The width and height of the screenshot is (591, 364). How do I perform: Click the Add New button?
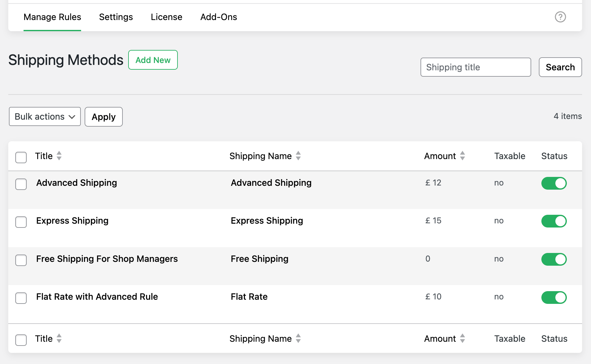pos(153,60)
